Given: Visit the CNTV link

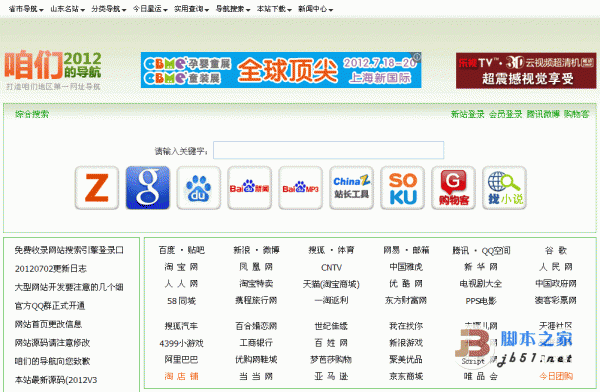Looking at the screenshot, I should [x=331, y=268].
